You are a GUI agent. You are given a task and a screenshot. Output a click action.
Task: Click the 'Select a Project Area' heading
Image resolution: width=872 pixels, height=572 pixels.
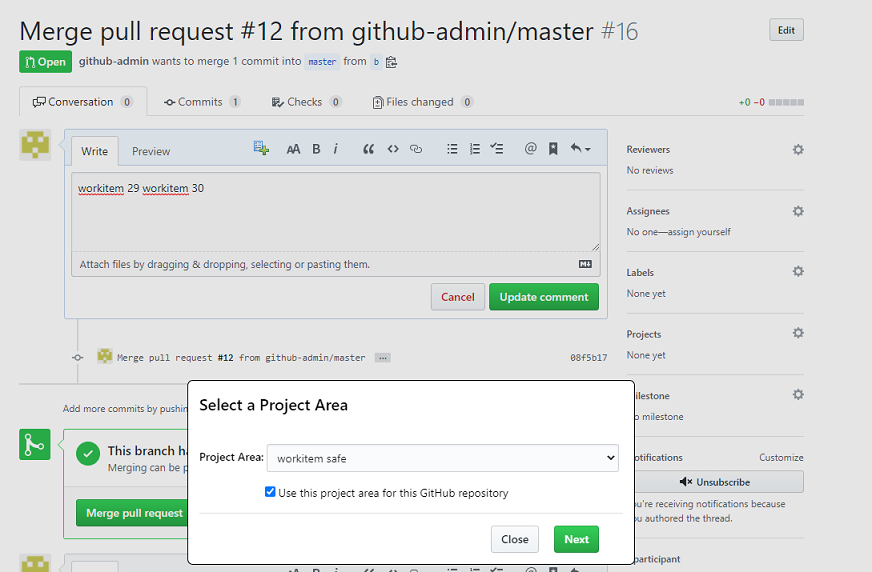[273, 405]
